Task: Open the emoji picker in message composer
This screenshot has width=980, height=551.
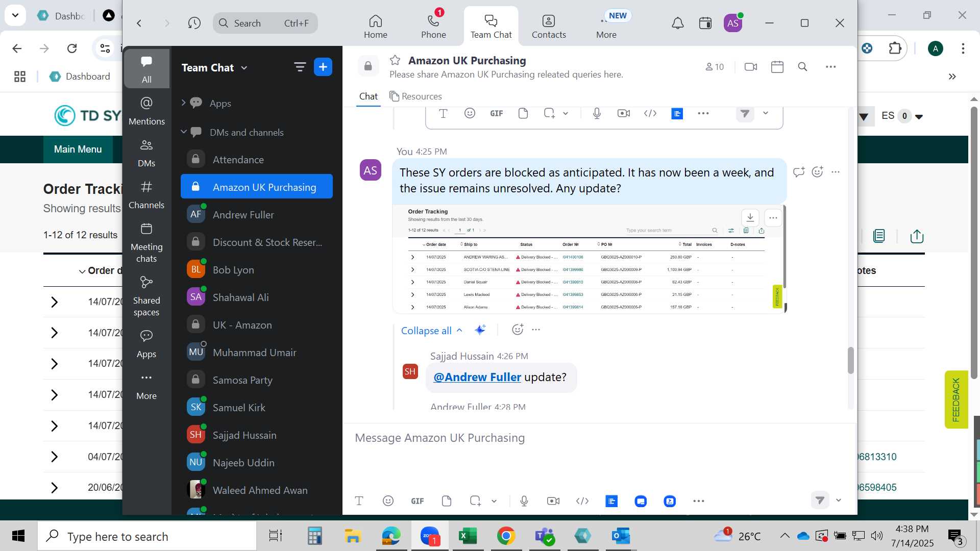Action: 388,501
